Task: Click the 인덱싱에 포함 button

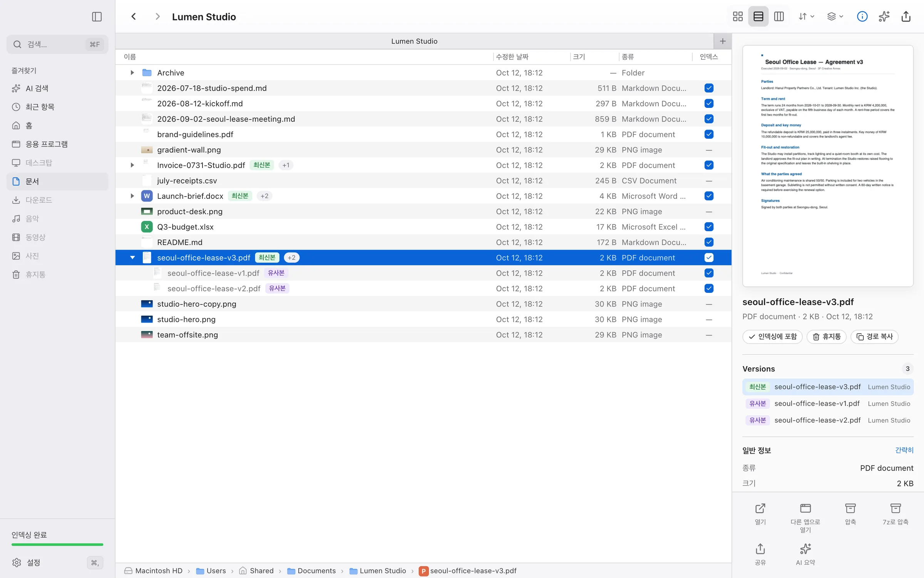Action: (772, 337)
